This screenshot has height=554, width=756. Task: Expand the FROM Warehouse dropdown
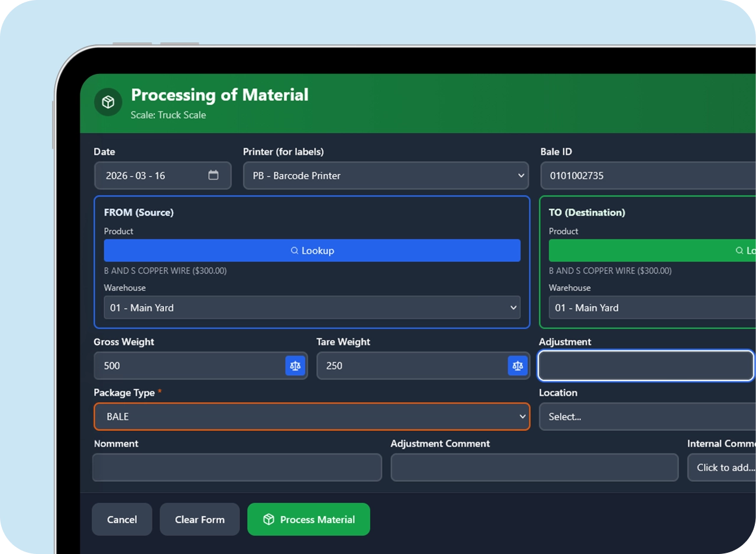(312, 308)
